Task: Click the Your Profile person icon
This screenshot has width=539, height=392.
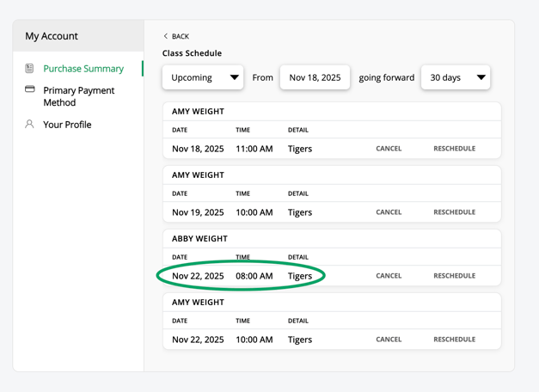Action: [29, 125]
